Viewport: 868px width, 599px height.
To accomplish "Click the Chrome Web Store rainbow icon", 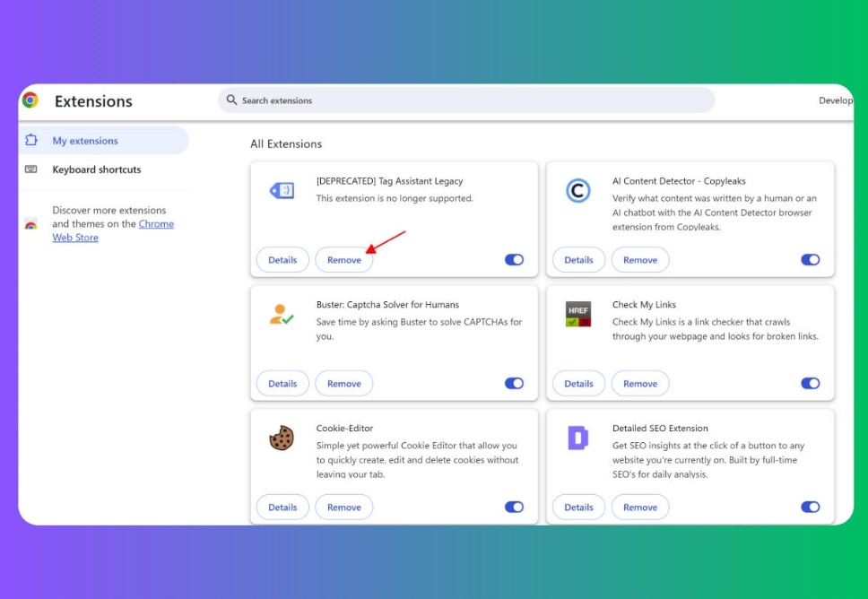I will (31, 224).
